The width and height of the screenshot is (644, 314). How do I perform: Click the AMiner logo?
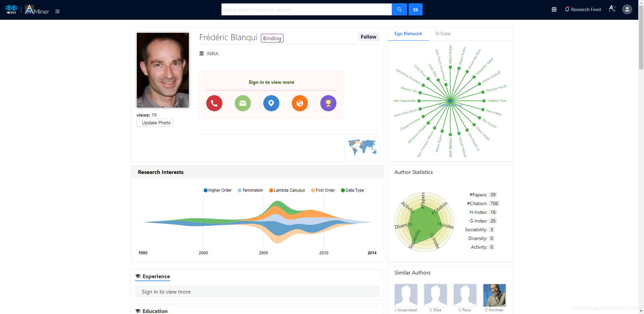pos(37,10)
